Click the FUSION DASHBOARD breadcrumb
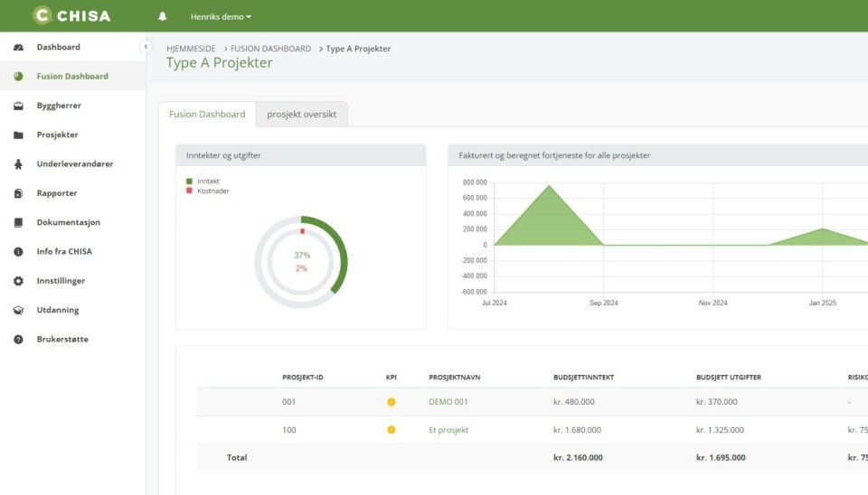Viewport: 868px width, 495px height. point(270,49)
